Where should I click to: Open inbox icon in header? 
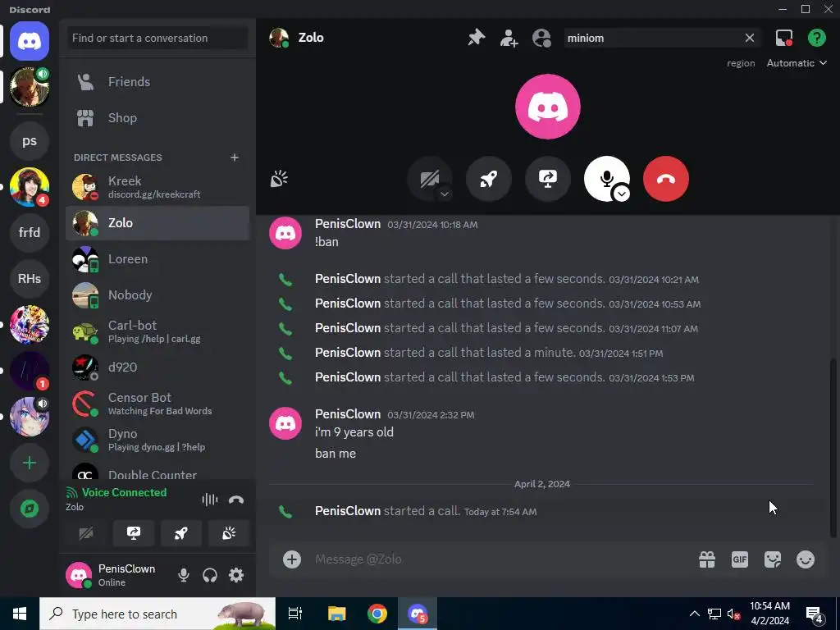click(x=783, y=38)
